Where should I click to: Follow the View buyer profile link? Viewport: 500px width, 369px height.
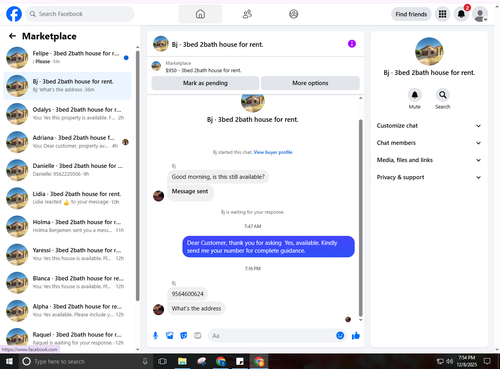273,152
